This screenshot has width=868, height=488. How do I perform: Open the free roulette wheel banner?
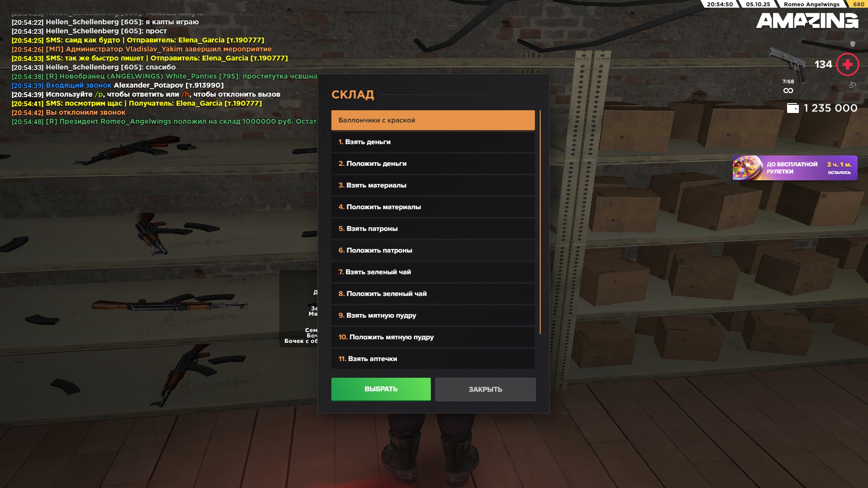(x=795, y=168)
